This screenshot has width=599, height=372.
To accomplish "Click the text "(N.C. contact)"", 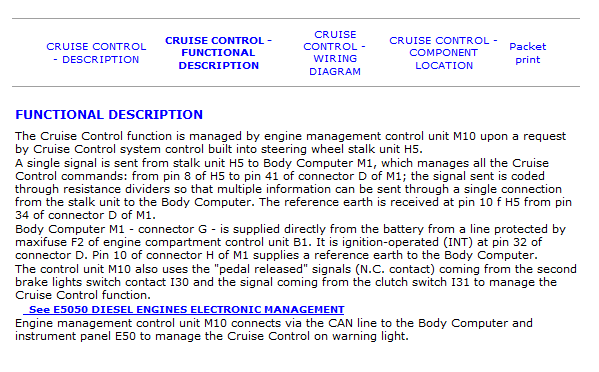I will [395, 269].
